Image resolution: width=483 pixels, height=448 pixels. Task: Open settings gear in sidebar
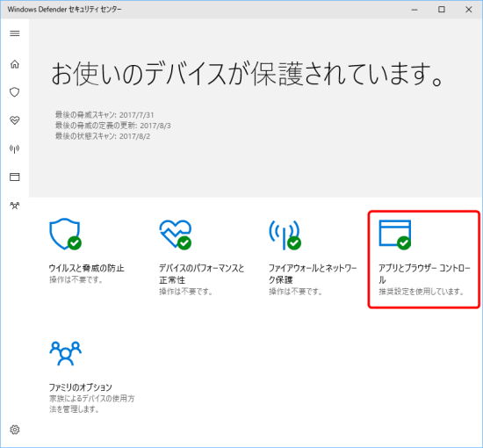[x=14, y=430]
